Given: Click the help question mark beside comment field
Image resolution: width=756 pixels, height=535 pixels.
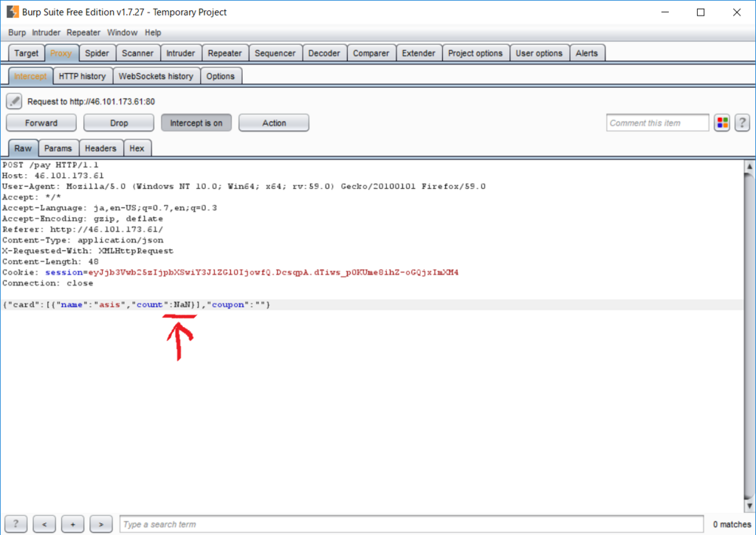Looking at the screenshot, I should 742,123.
